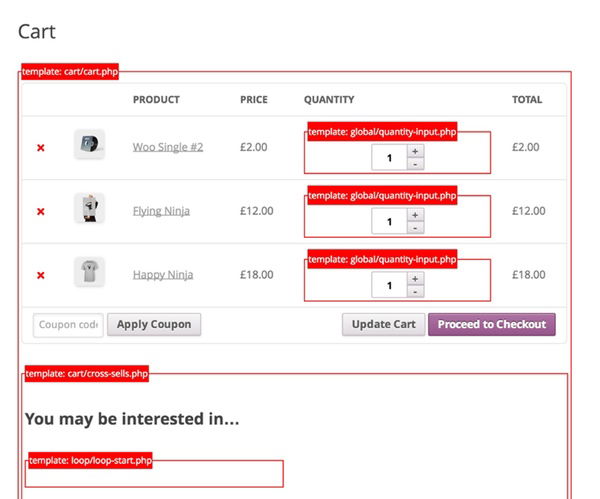
Task: Decrease quantity of Woo Single #2
Action: point(416,163)
